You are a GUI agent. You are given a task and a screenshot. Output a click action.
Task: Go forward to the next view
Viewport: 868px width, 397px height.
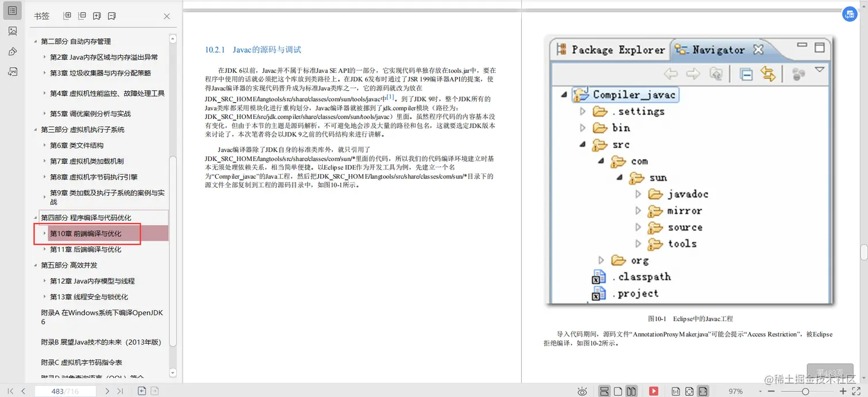coord(154,391)
